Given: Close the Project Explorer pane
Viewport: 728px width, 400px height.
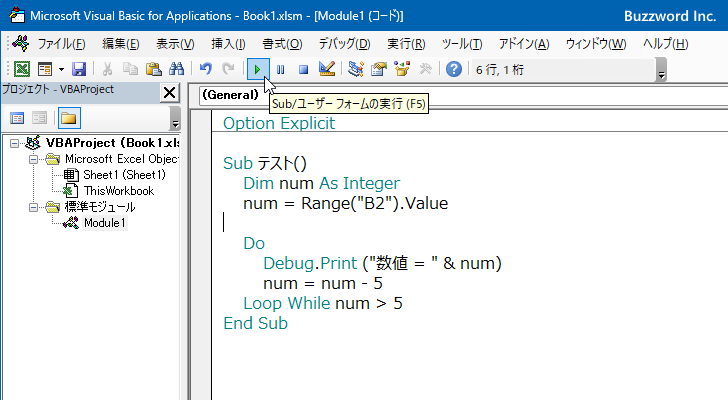Looking at the screenshot, I should (169, 93).
